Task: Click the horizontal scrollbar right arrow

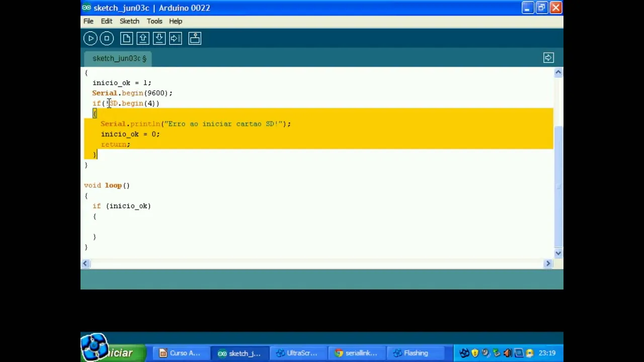Action: (548, 263)
